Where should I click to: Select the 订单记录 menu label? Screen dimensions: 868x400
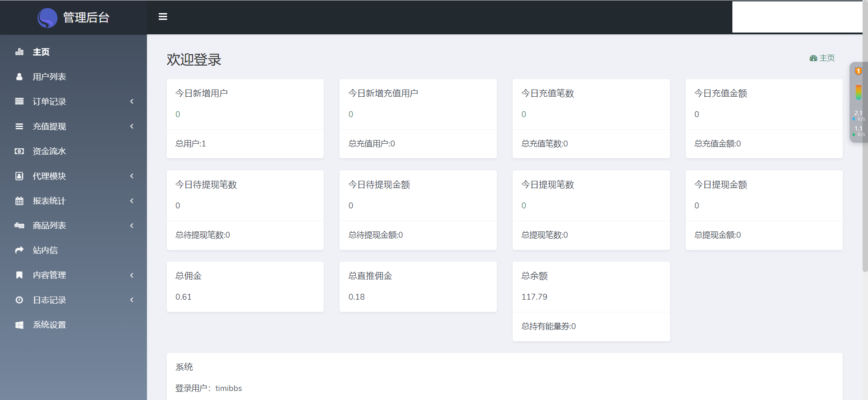coord(49,102)
